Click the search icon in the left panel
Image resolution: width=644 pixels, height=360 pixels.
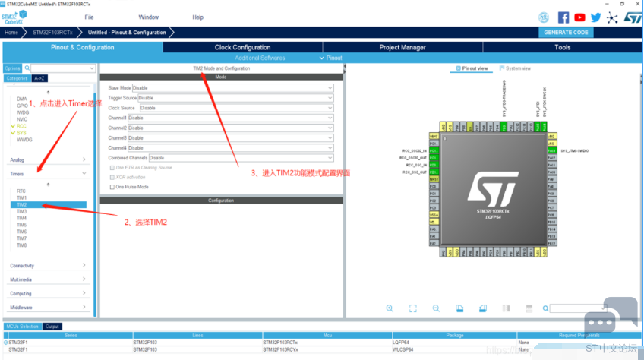27,68
